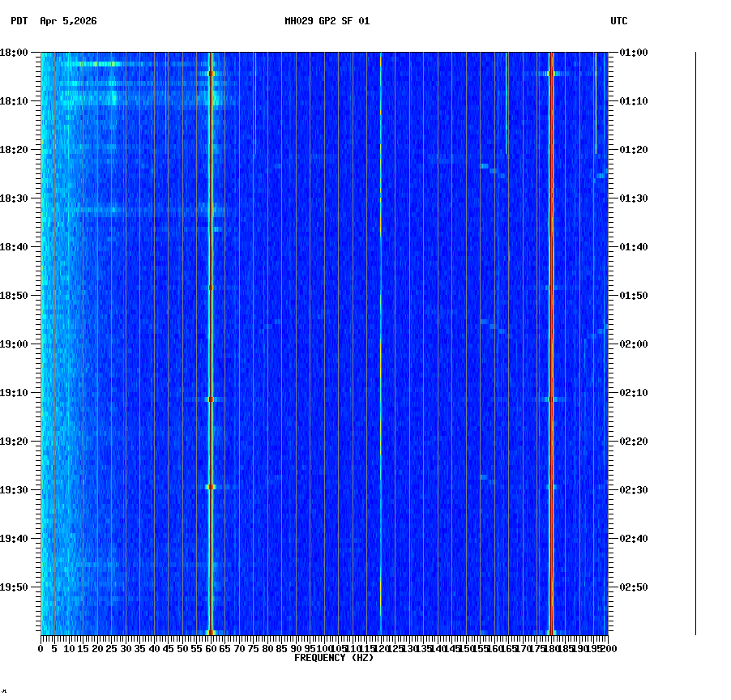The height and width of the screenshot is (700, 731).
Task: Click the vertical scale bar on the right
Action: pyautogui.click(x=694, y=340)
